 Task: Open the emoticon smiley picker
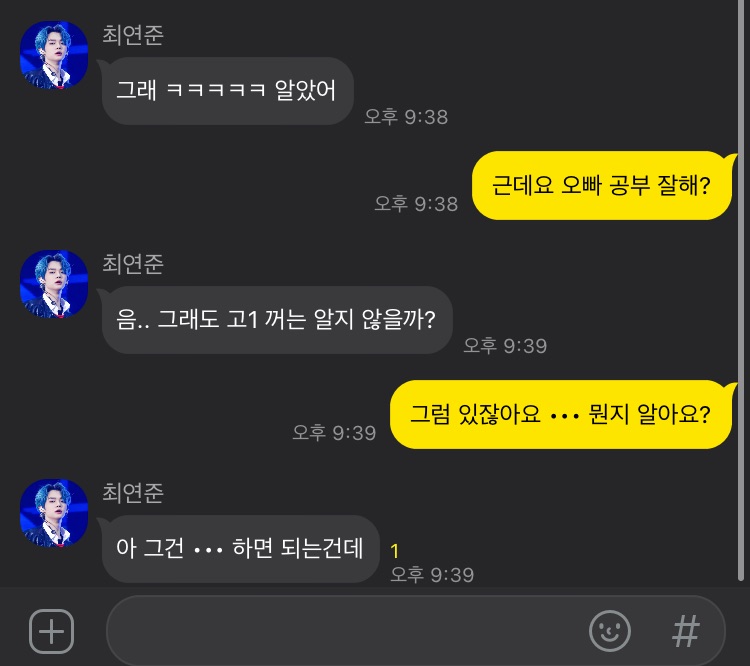609,631
